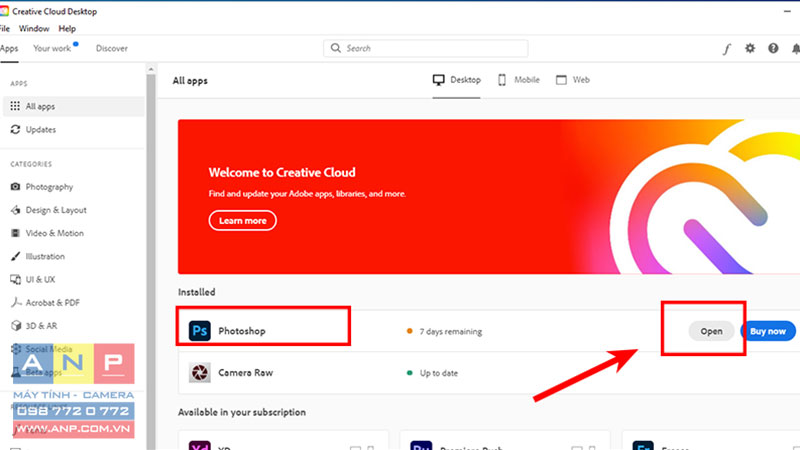Click the help question mark icon
800x450 pixels.
click(x=773, y=48)
